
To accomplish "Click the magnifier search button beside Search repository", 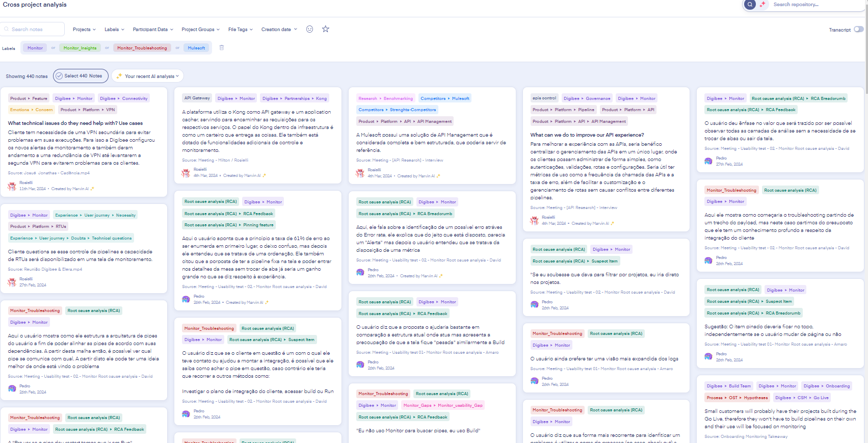I will 750,5.
